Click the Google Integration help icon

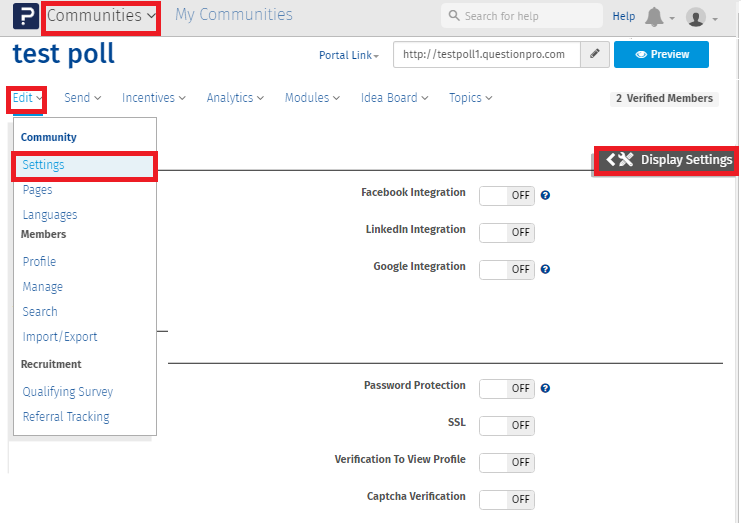coord(546,269)
